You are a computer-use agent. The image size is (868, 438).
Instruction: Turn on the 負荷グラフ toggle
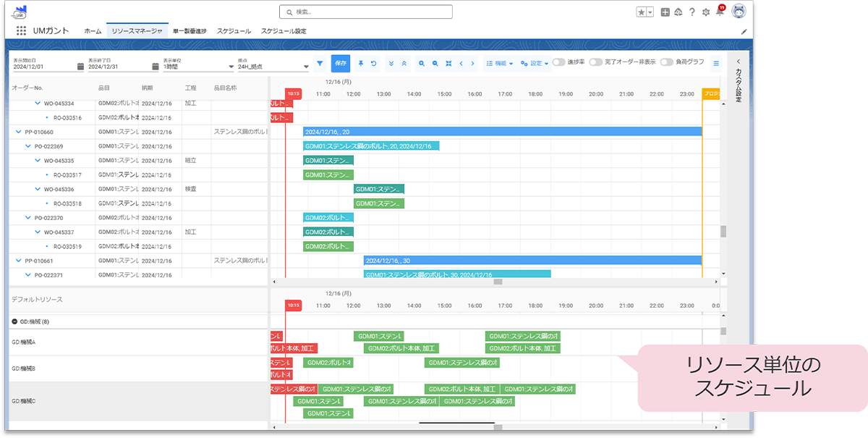pos(666,62)
